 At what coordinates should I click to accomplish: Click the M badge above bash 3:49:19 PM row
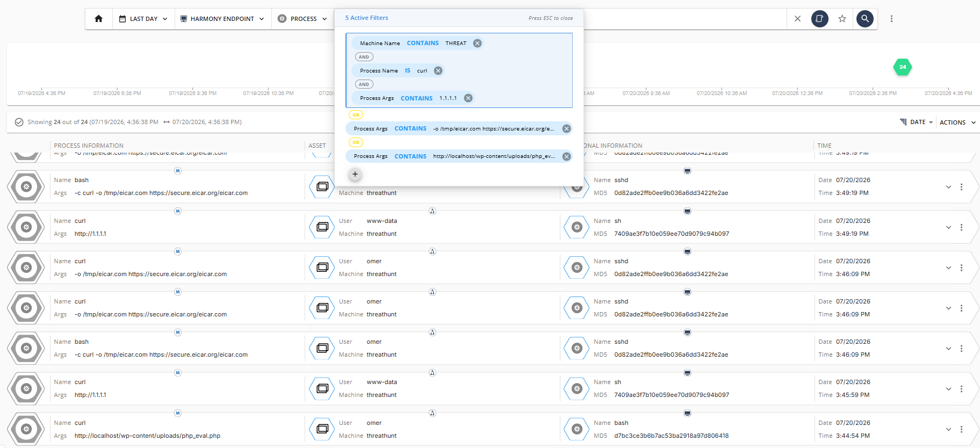pos(178,171)
